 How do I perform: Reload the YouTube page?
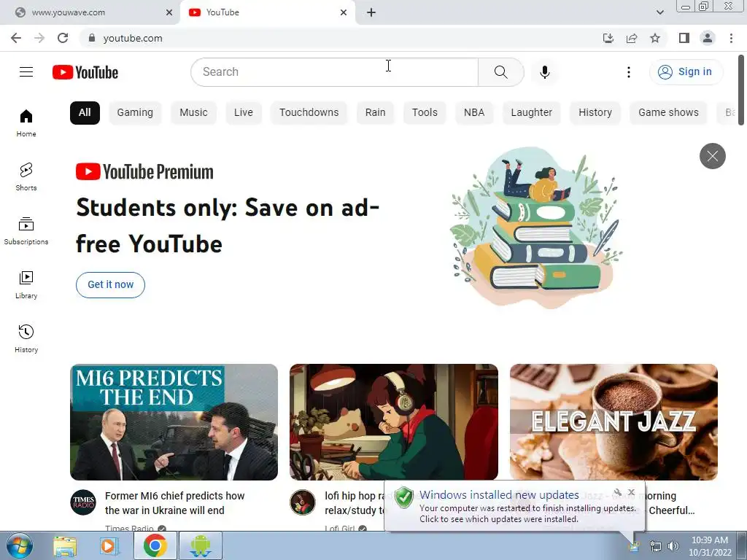point(63,38)
